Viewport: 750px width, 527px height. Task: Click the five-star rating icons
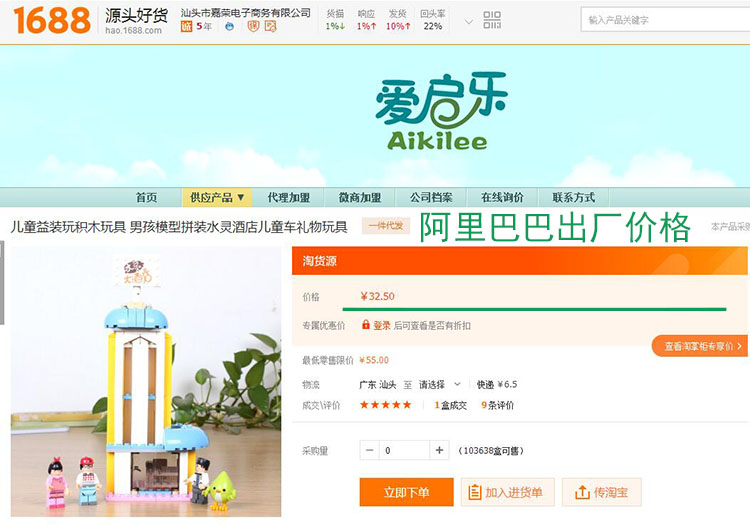(x=385, y=405)
